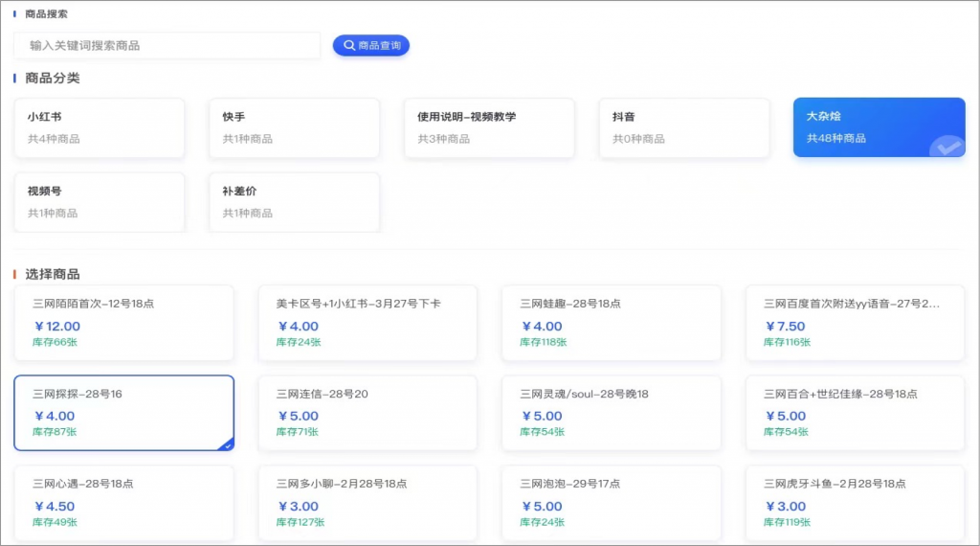Select the 三网心遇-28号18点 product card
980x546 pixels.
pos(124,503)
